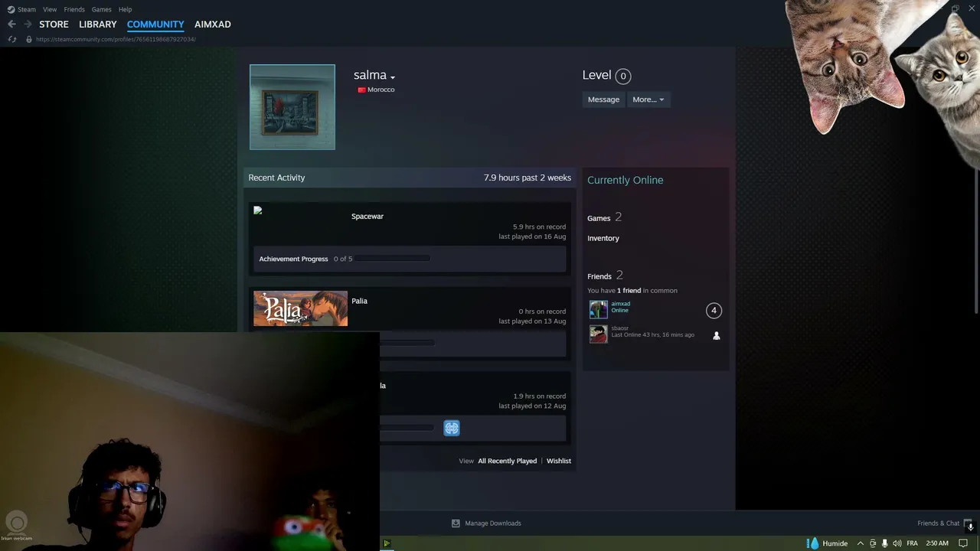Open the 2:50 AM taskbar clock
The width and height of the screenshot is (980, 551).
(937, 543)
